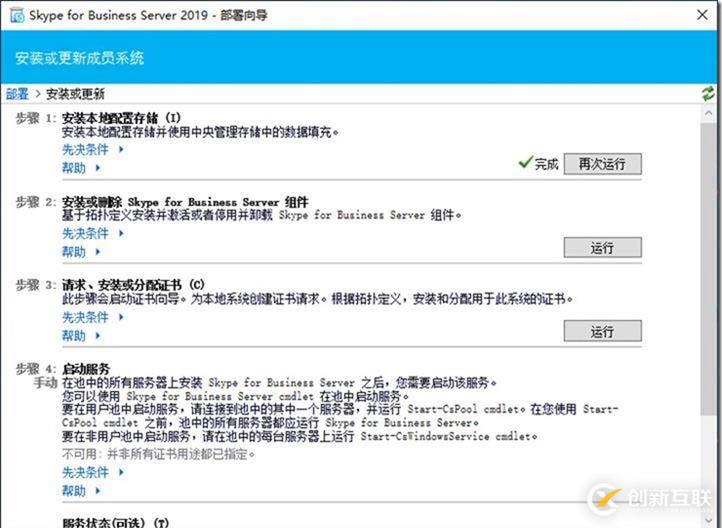Image resolution: width=722 pixels, height=528 pixels.
Task: Click step 2 title 安装或删除 Skype for Business Server 组件
Action: [x=185, y=202]
